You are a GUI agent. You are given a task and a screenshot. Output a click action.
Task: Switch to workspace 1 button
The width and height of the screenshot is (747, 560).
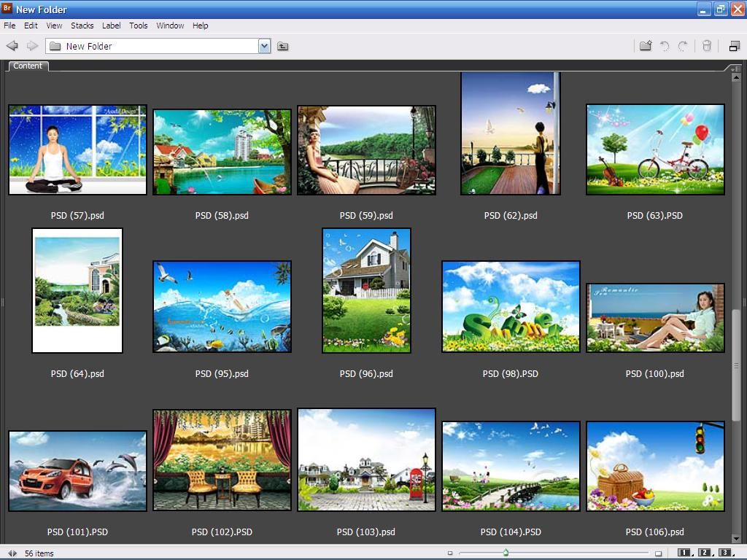pyautogui.click(x=685, y=553)
